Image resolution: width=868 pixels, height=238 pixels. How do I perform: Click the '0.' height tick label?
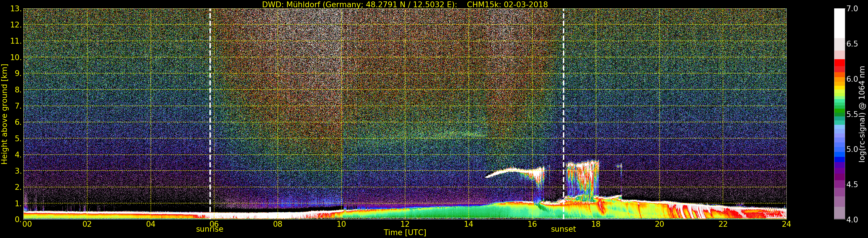click(x=18, y=219)
